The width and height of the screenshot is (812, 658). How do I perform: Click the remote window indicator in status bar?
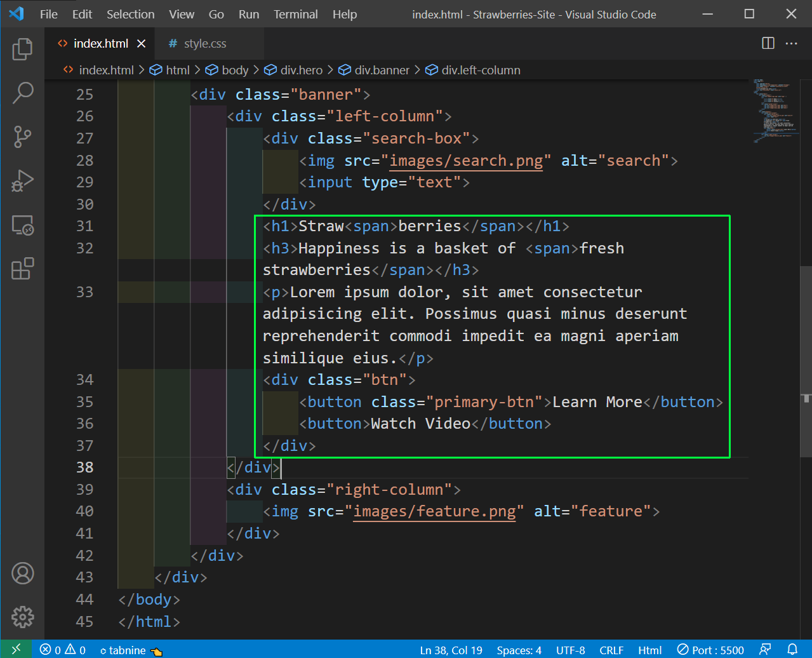pyautogui.click(x=16, y=650)
